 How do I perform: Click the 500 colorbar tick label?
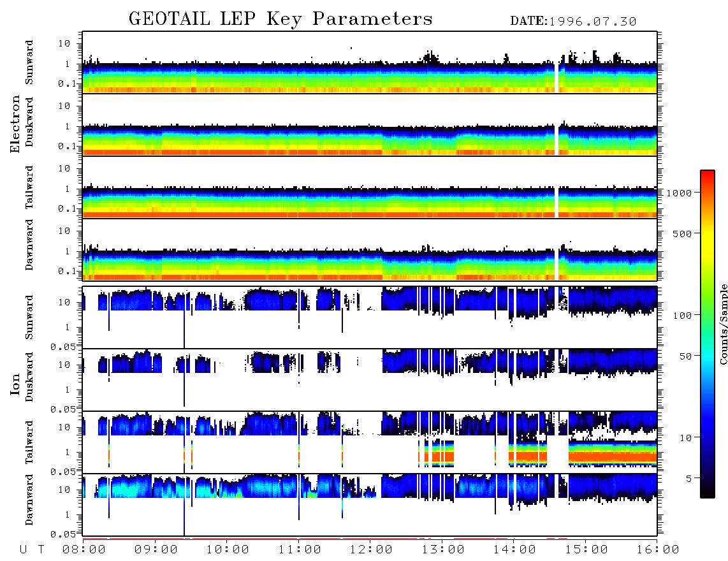683,233
